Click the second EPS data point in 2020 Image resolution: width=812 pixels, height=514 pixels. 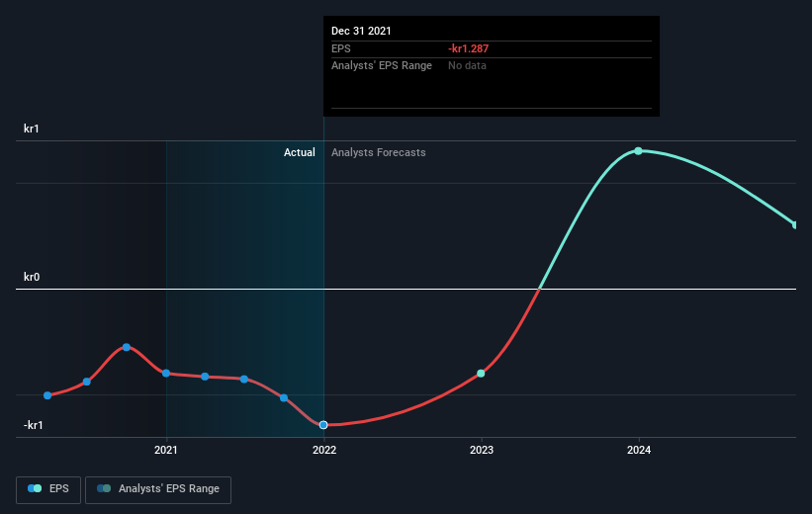coord(87,382)
